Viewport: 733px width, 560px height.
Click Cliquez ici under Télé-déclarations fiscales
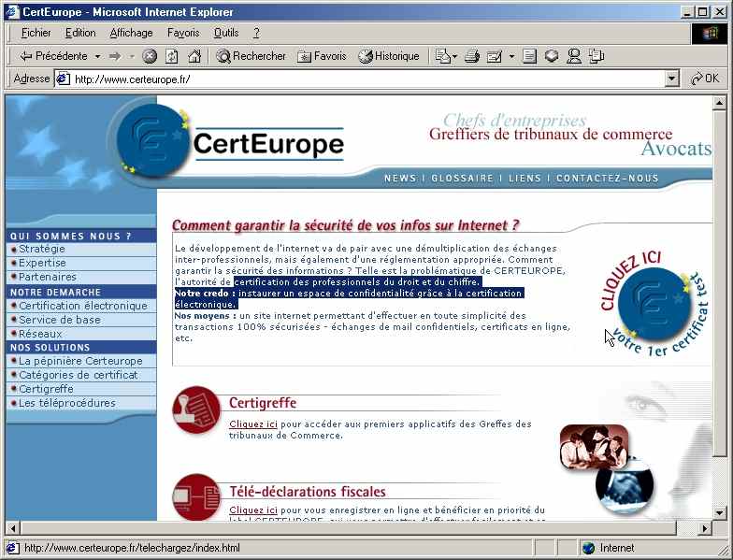252,510
